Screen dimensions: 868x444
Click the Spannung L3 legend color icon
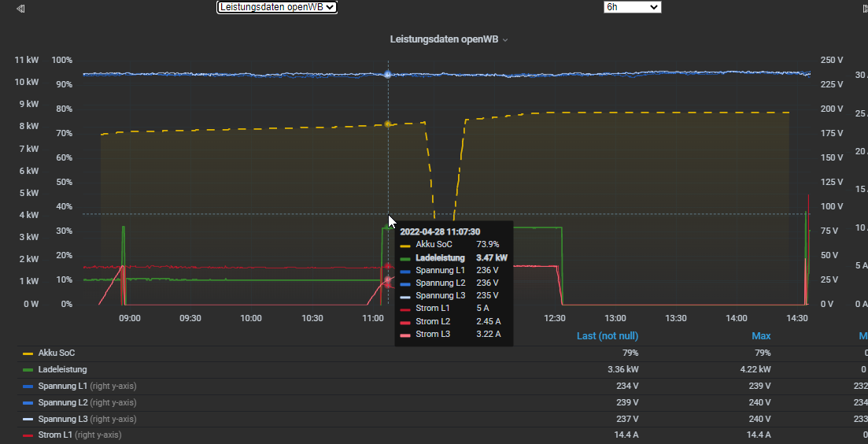[28, 419]
